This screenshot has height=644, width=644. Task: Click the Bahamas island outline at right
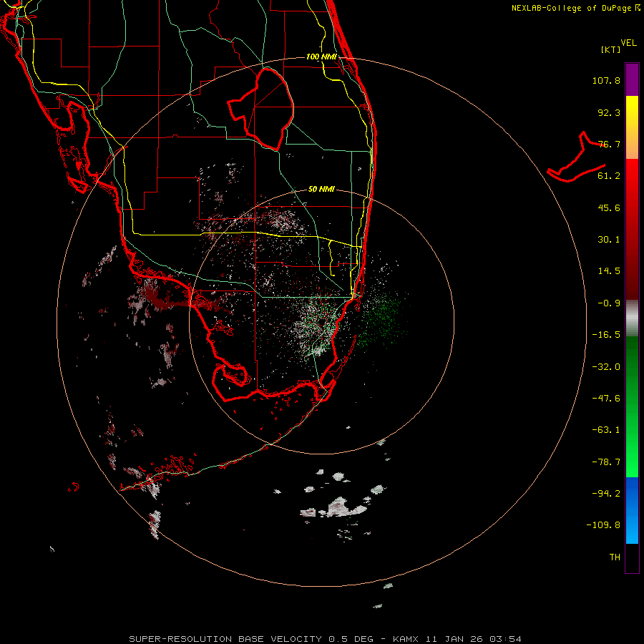(x=577, y=158)
